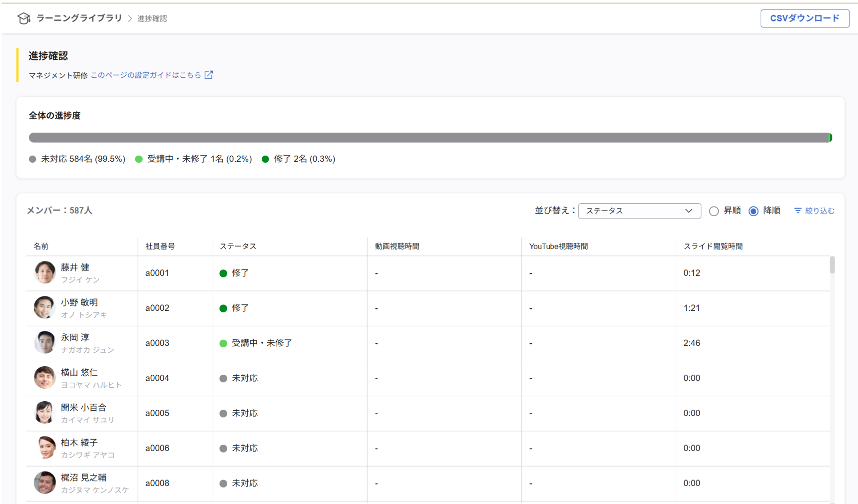Click 小野 敏明's profile avatar

tap(44, 307)
